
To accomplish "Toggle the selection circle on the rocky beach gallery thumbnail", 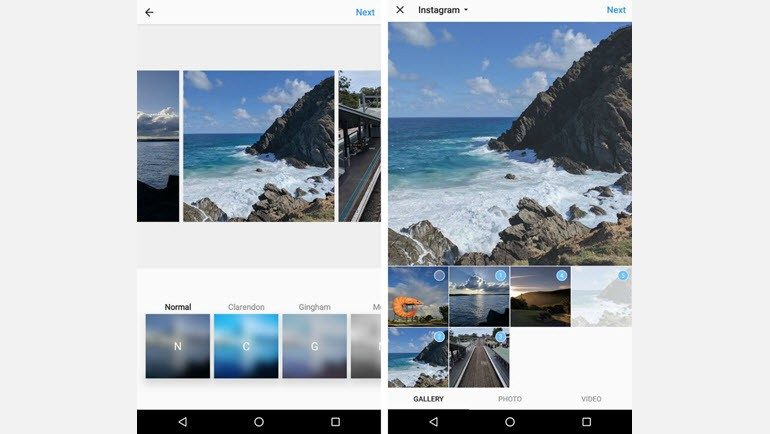I will [x=440, y=337].
